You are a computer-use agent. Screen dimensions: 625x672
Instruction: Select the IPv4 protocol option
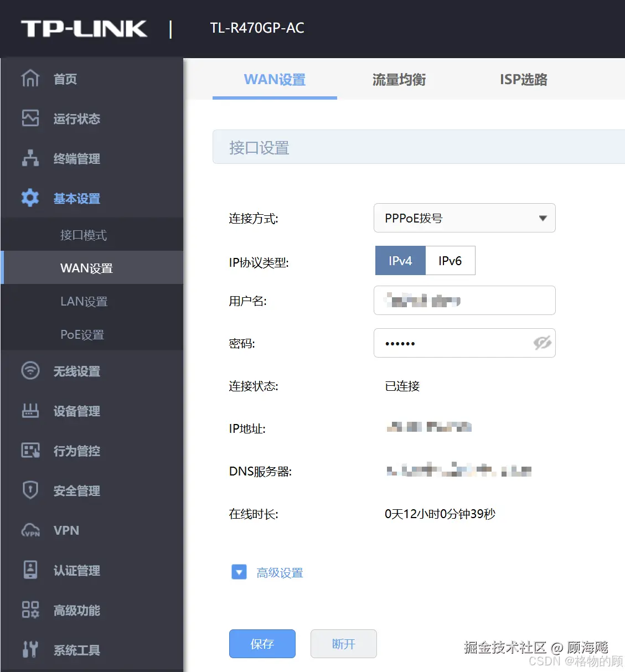400,260
